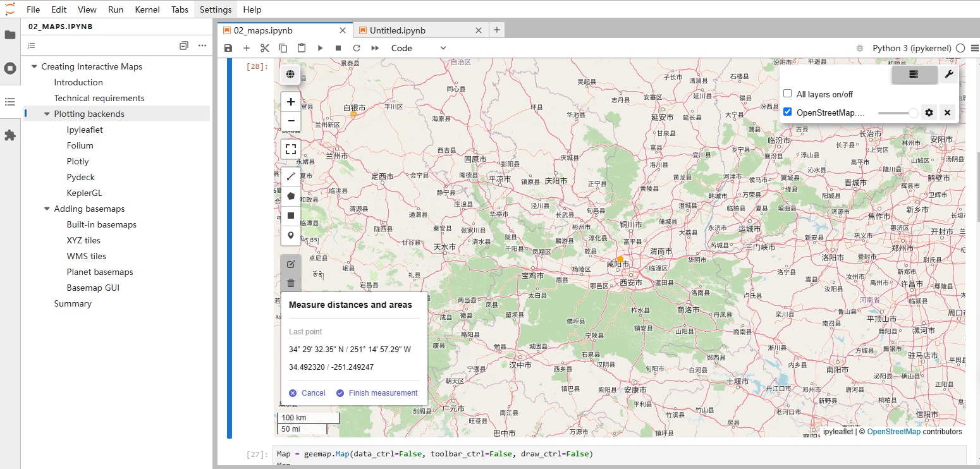The image size is (980, 469).
Task: Open the Run menu
Action: click(116, 9)
